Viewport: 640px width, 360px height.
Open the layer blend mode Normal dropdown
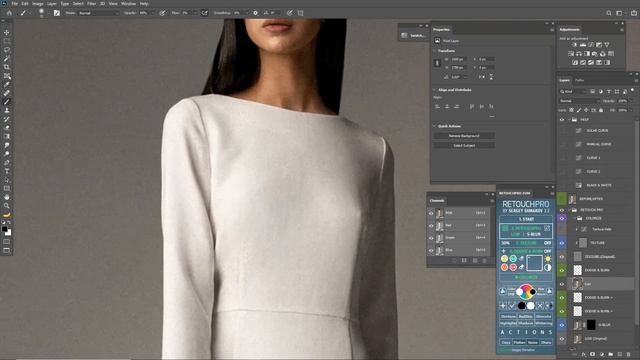(x=579, y=101)
